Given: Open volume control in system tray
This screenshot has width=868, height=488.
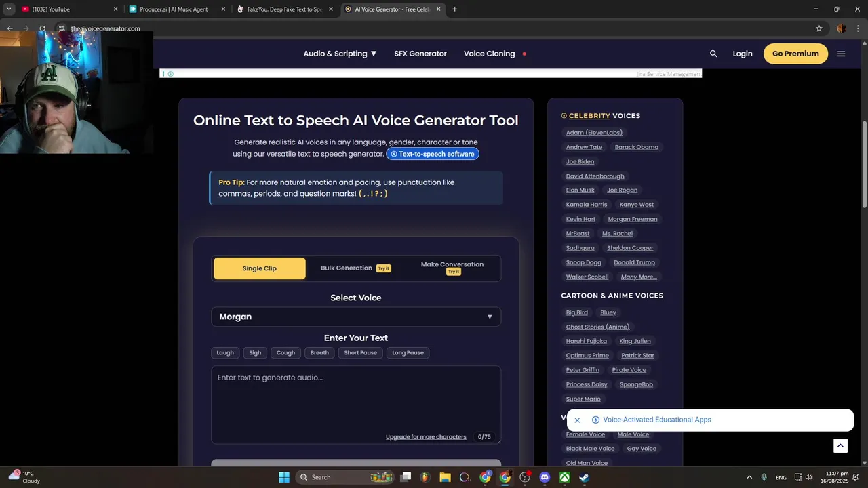Looking at the screenshot, I should pos(808,477).
